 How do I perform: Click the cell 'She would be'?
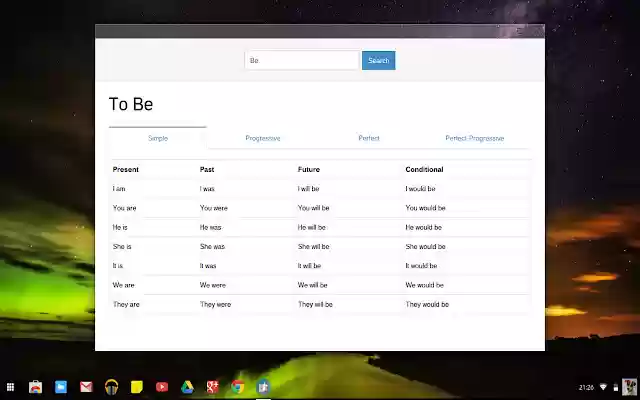[425, 247]
